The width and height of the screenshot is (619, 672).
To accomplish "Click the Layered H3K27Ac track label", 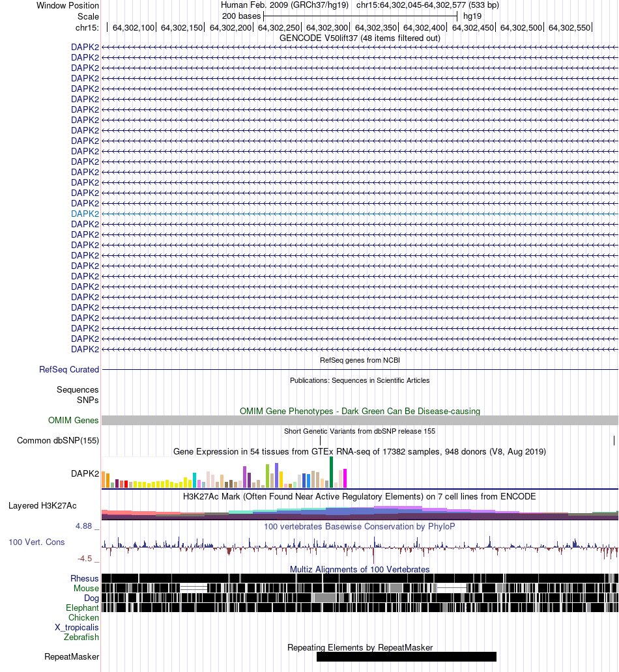I will click(42, 506).
